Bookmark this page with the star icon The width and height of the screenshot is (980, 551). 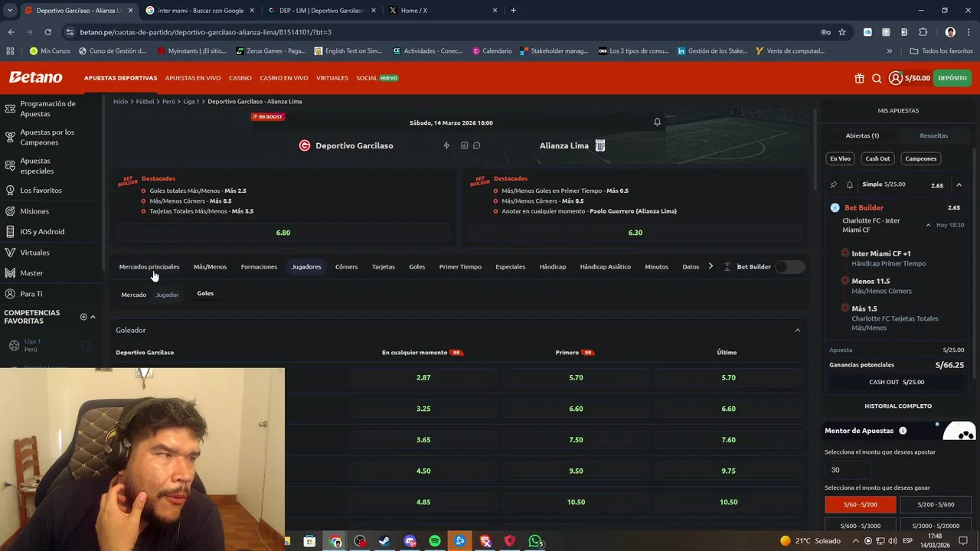pyautogui.click(x=842, y=32)
